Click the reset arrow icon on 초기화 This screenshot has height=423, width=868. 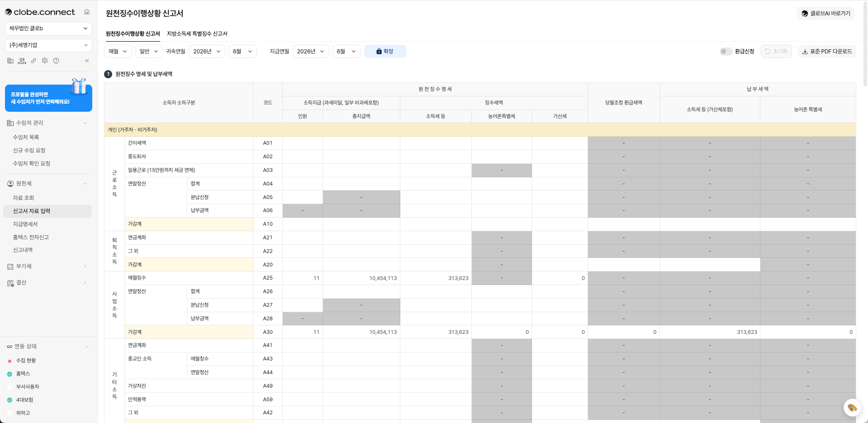pos(768,52)
